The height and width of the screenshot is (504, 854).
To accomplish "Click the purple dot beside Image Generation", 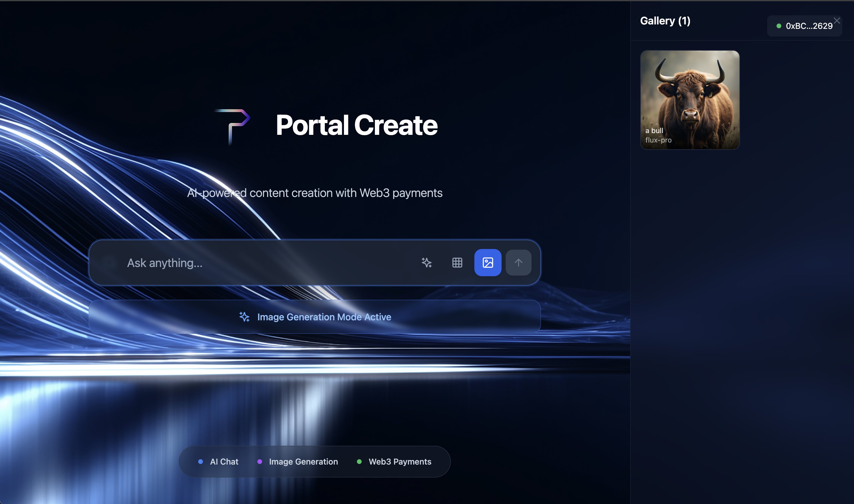I will coord(259,462).
